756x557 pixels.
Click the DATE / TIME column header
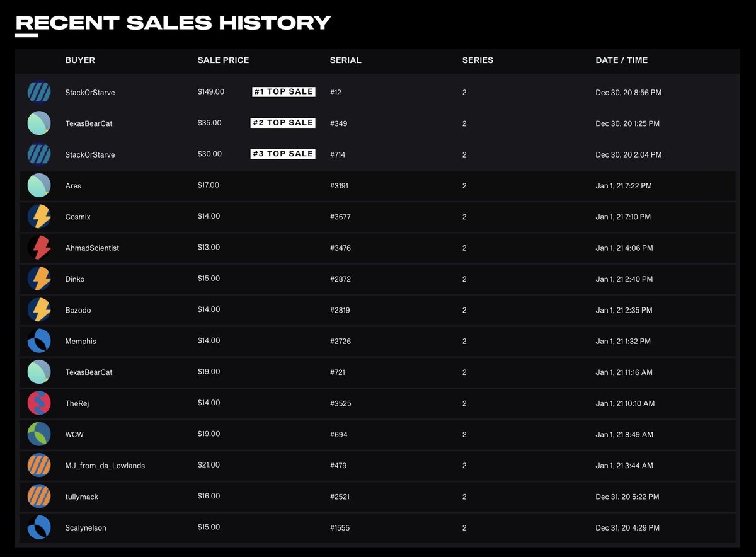621,60
